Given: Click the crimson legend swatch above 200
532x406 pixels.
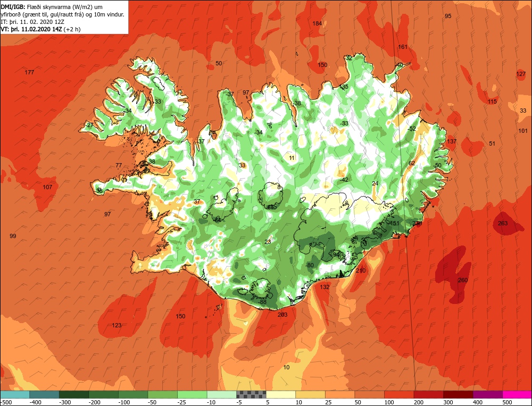Looking at the screenshot, I should [428, 394].
